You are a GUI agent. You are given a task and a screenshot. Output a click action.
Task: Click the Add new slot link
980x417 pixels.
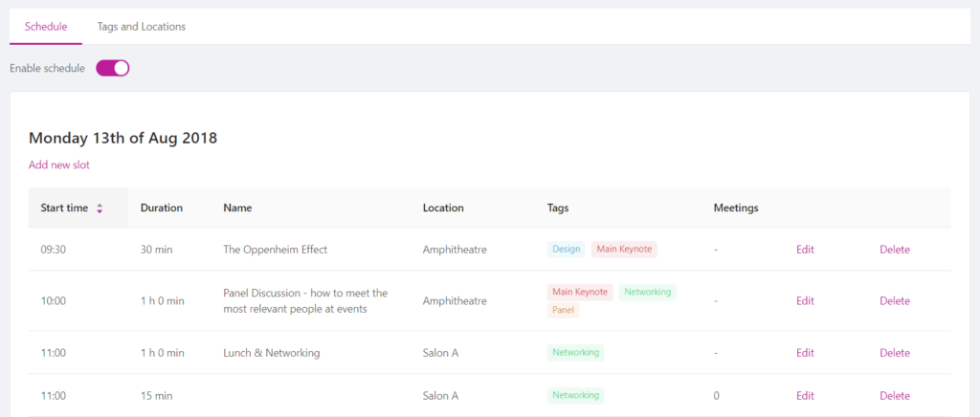click(59, 165)
